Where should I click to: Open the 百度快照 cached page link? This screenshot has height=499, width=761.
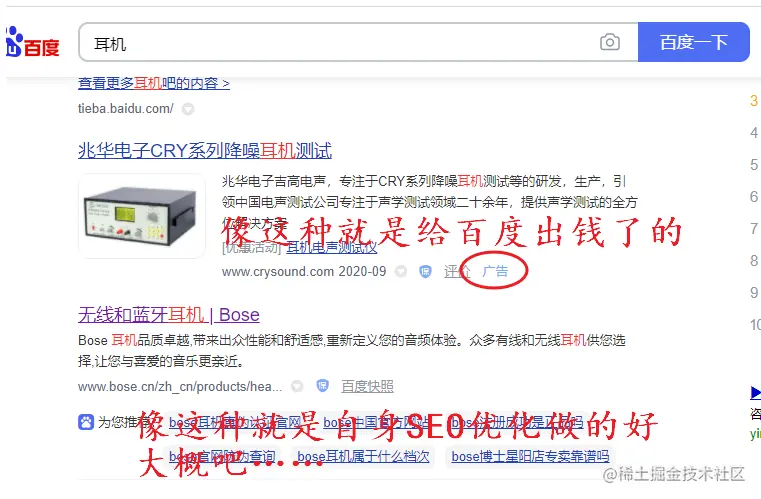[x=367, y=386]
